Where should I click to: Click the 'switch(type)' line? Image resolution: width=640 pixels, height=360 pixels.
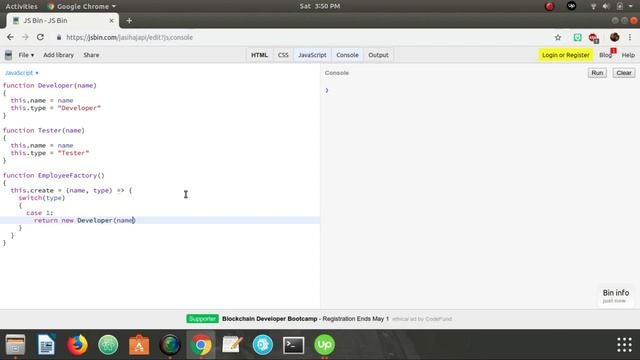click(42, 198)
